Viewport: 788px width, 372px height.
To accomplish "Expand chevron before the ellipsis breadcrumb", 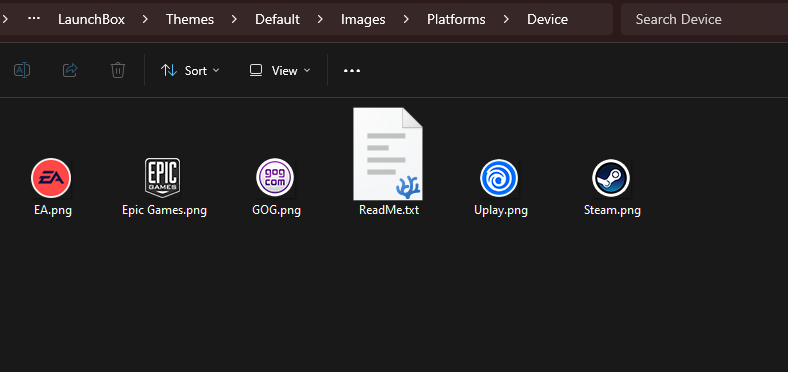I will [5, 19].
